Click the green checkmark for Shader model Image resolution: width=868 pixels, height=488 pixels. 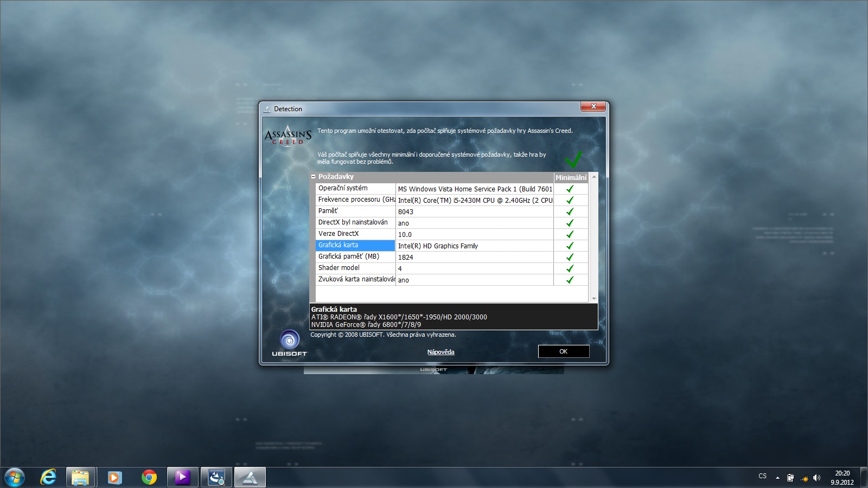point(570,268)
